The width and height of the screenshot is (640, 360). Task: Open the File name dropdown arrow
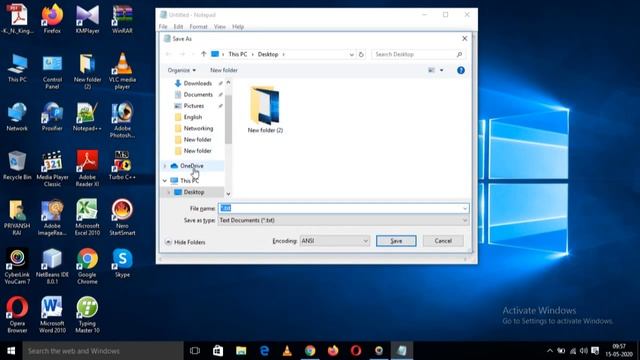[x=464, y=209]
